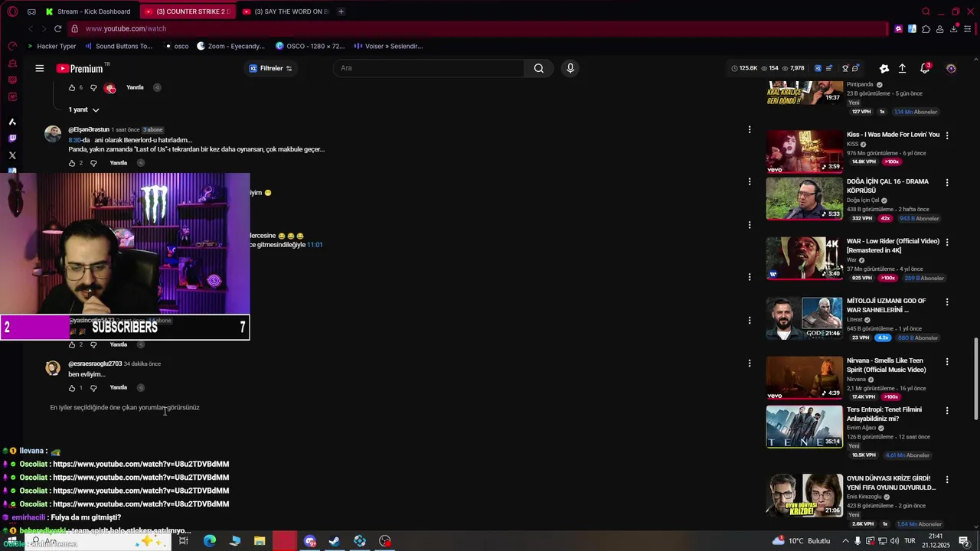Switch to COUNTER STRIKE 2 tab

[188, 11]
